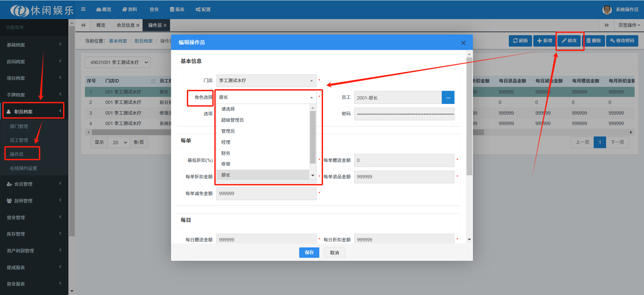Click the 取消 button
The width and height of the screenshot is (644, 295).
coord(334,252)
